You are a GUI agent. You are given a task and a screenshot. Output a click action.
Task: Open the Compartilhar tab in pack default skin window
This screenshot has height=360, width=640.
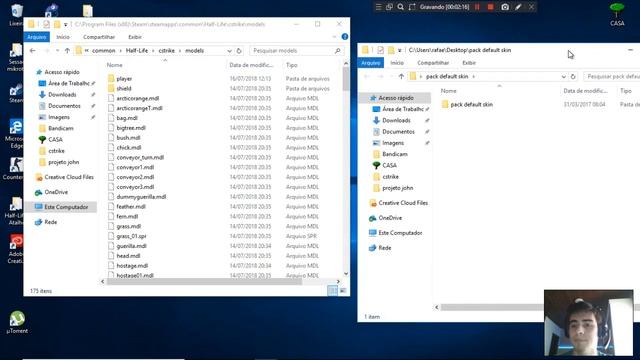[x=433, y=63]
